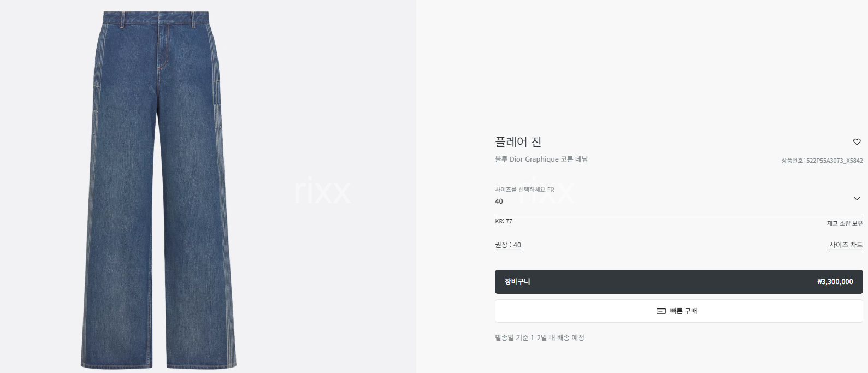Screen dimensions: 868x373
Task: Click the rixx watermark beside the jeans image
Action: [322, 191]
